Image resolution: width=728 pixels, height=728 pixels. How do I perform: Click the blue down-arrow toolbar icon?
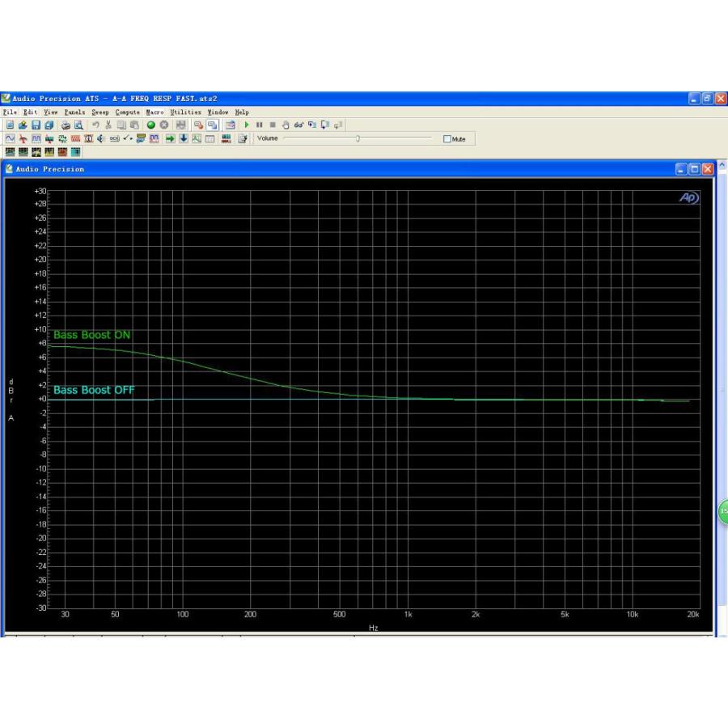point(184,138)
